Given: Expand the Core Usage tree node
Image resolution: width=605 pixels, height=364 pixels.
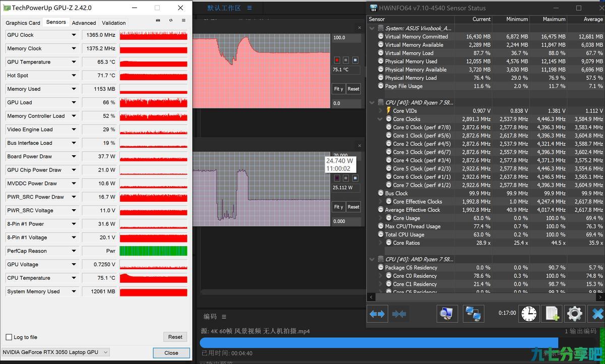Looking at the screenshot, I should (380, 218).
